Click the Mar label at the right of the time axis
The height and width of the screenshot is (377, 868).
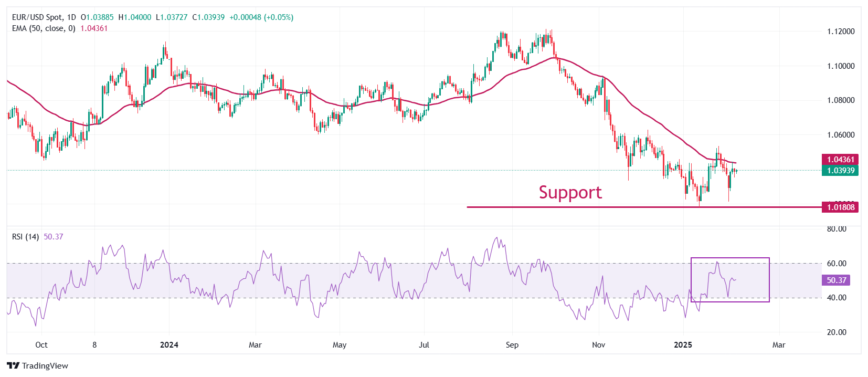click(779, 345)
